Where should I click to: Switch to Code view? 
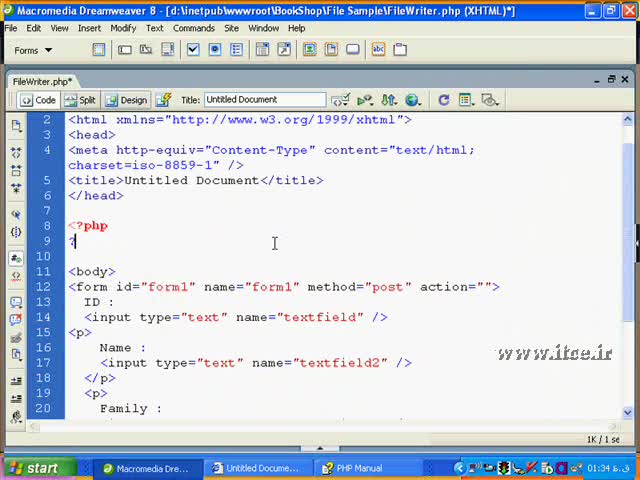point(38,100)
